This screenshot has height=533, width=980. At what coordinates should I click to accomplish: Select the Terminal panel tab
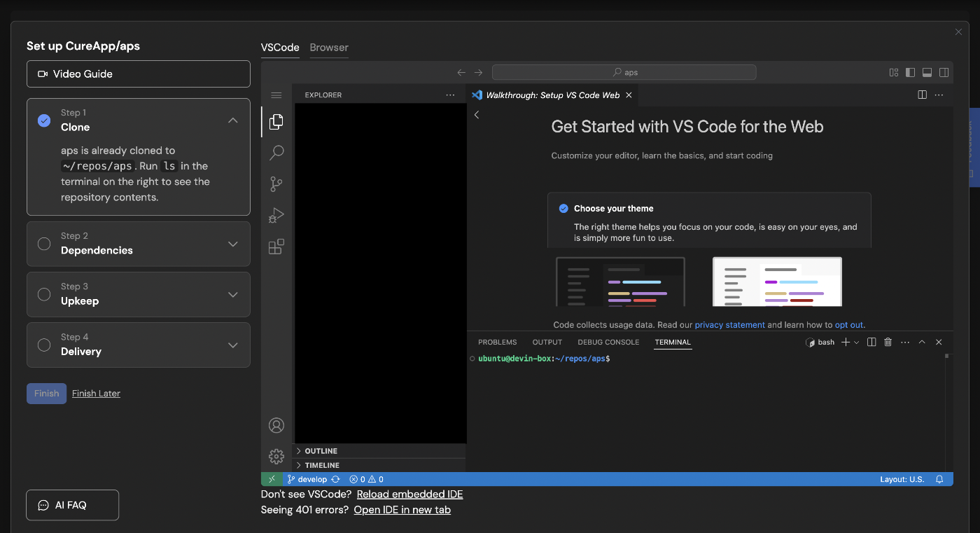673,342
